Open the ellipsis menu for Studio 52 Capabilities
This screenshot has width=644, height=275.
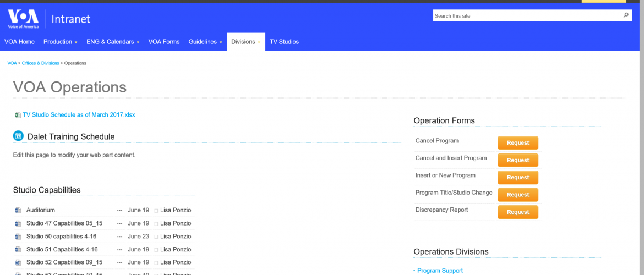119,262
